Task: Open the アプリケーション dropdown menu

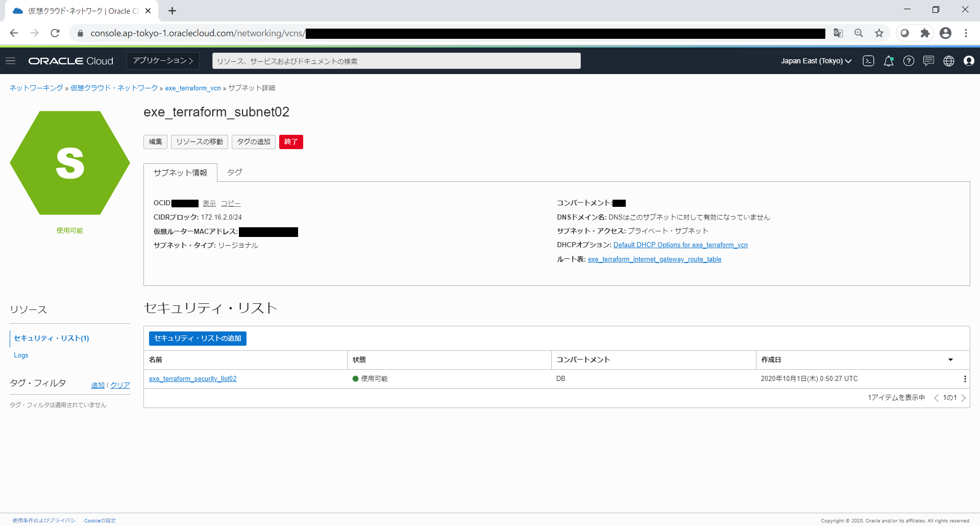Action: (x=163, y=61)
